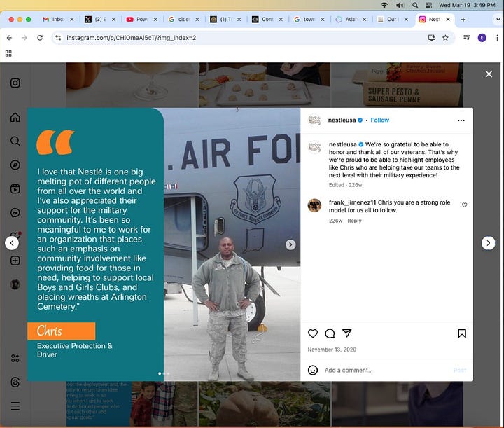
Task: View site information icon in address bar
Action: pos(58,38)
